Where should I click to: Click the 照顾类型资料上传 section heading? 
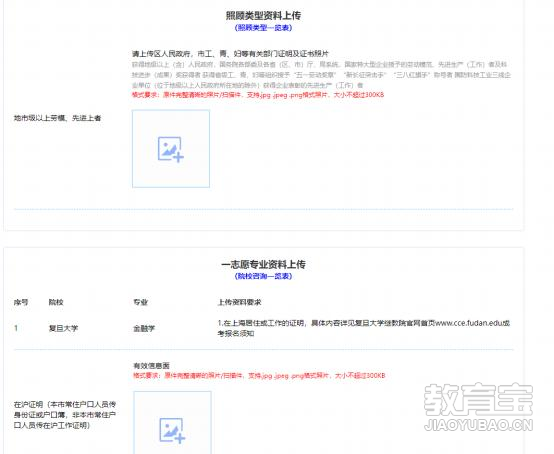tap(263, 16)
